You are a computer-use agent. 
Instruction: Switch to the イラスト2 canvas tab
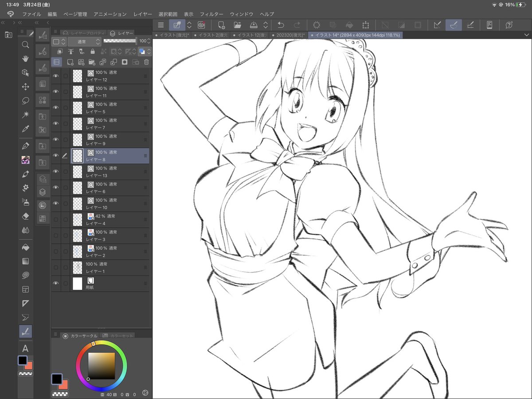tap(211, 35)
